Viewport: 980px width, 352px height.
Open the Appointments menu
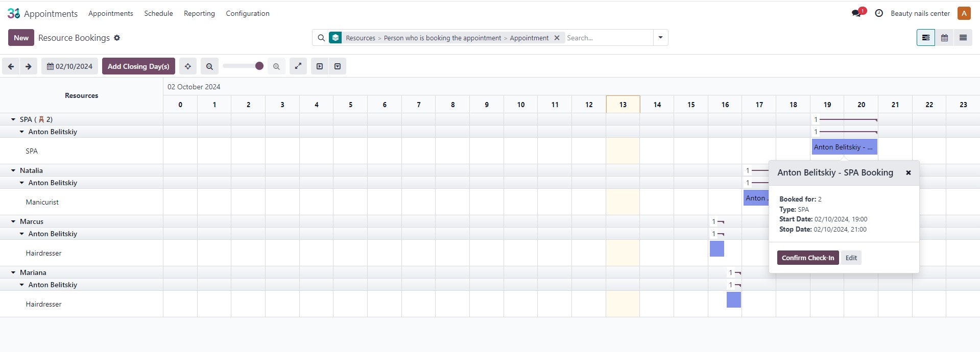(111, 13)
